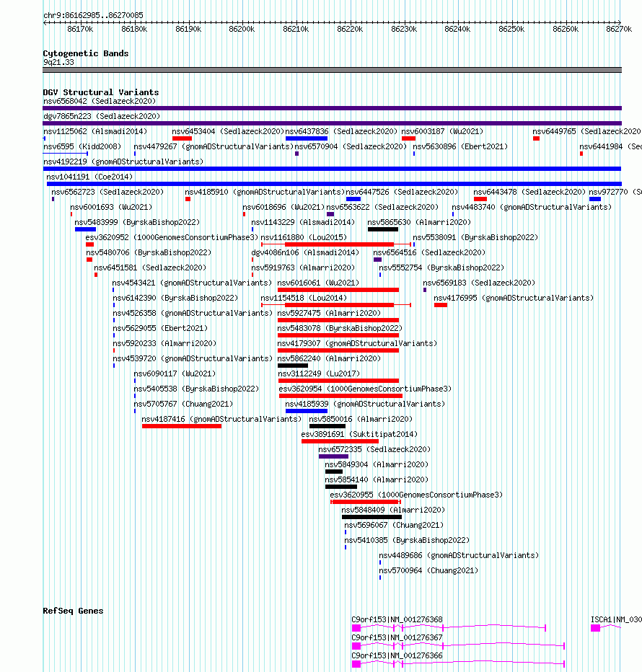Screen dimensions: 642x672
Task: Click nsv1154518 (Lou2014) label
Action: point(304,299)
